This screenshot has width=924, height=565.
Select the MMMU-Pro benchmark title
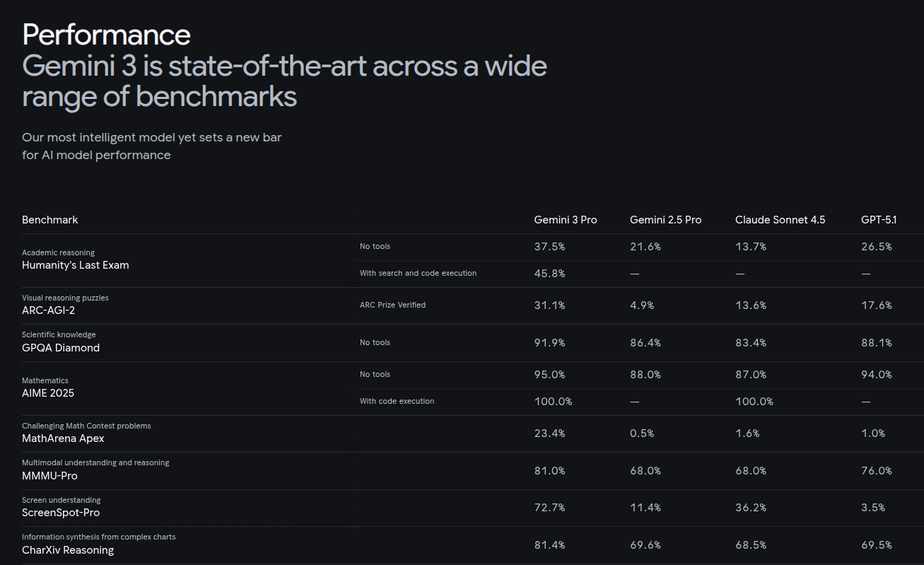pos(49,476)
